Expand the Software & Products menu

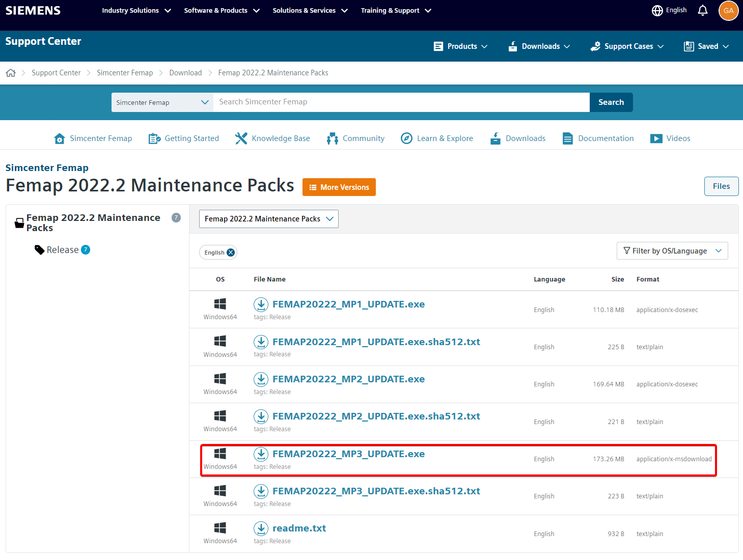[x=222, y=11]
